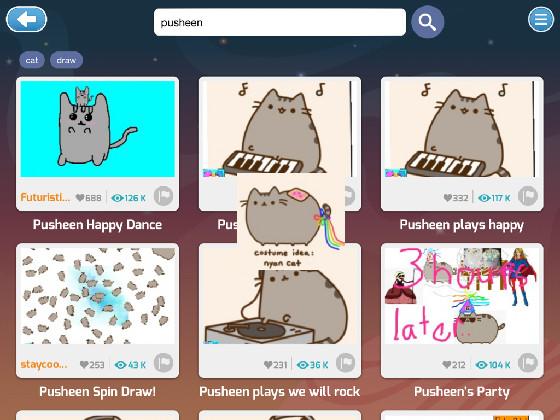The image size is (560, 420).
Task: Open staycoo... author profile link
Action: click(44, 364)
